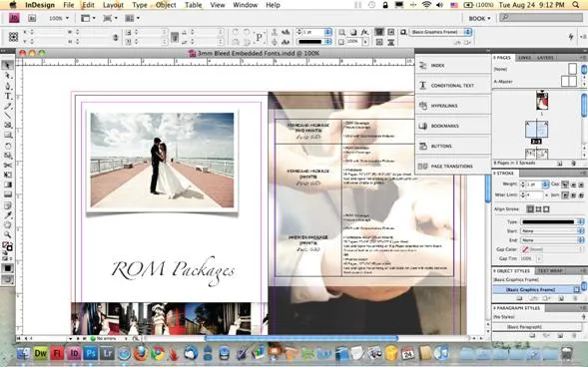This screenshot has height=367, width=588.
Task: Open the Screen Mode dropdown
Action: click(x=110, y=18)
